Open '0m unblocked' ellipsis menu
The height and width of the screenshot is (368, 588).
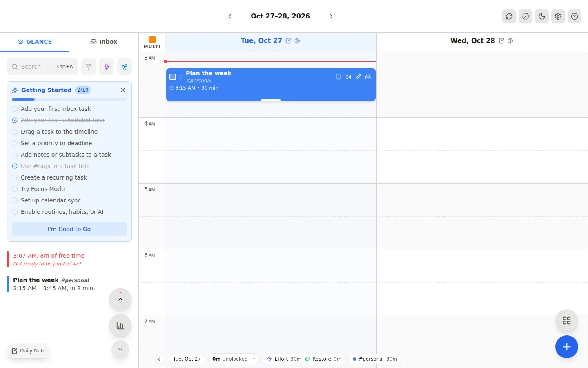click(253, 359)
